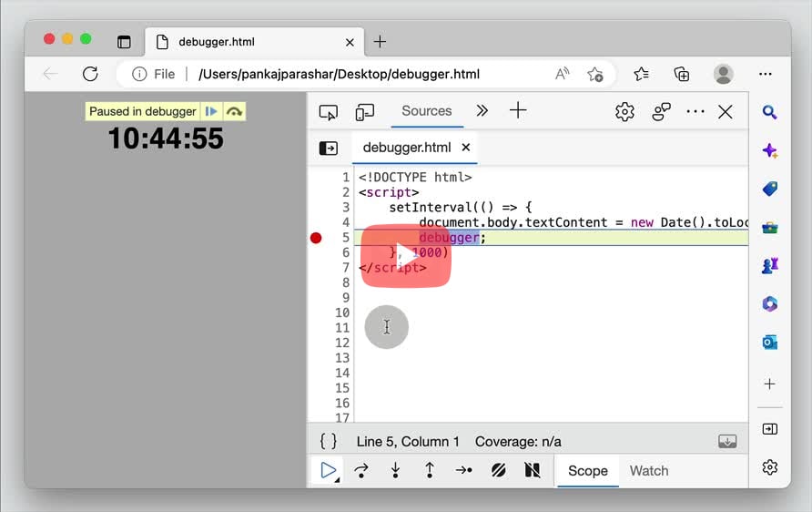The width and height of the screenshot is (812, 512).
Task: Show the navigator sidebar in Sources
Action: click(329, 148)
